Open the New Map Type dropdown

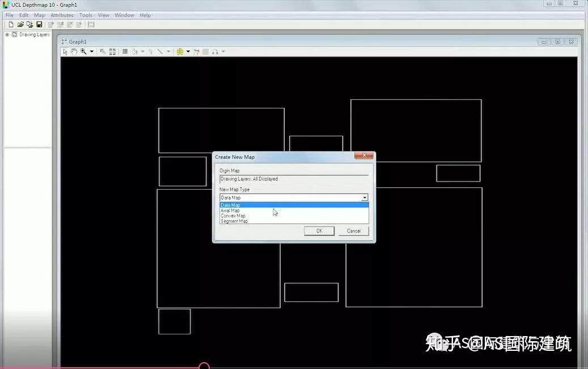[x=365, y=197]
